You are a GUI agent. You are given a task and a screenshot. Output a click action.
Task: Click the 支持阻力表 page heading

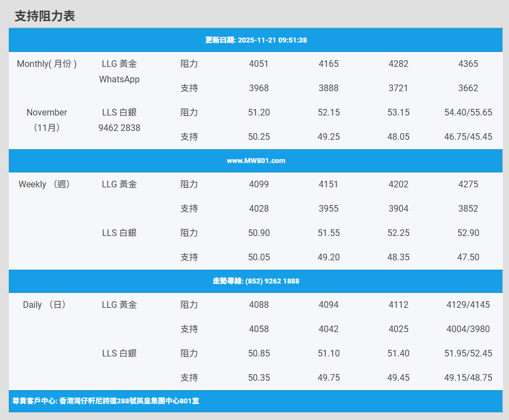point(45,16)
